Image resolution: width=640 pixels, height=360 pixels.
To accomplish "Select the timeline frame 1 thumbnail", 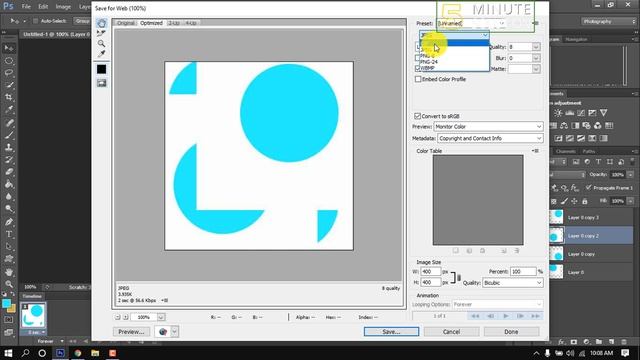I will (x=33, y=315).
